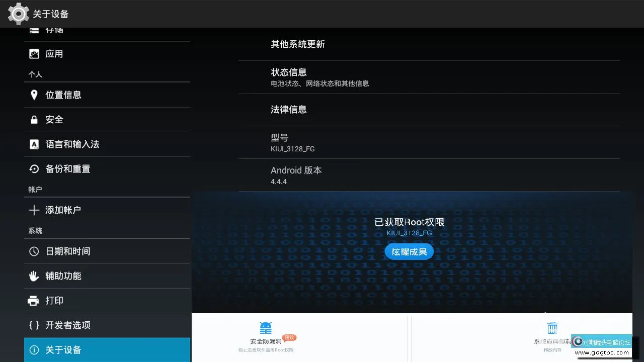The width and height of the screenshot is (644, 362).
Task: Click the 位置信息 location pin icon
Action: pos(34,95)
